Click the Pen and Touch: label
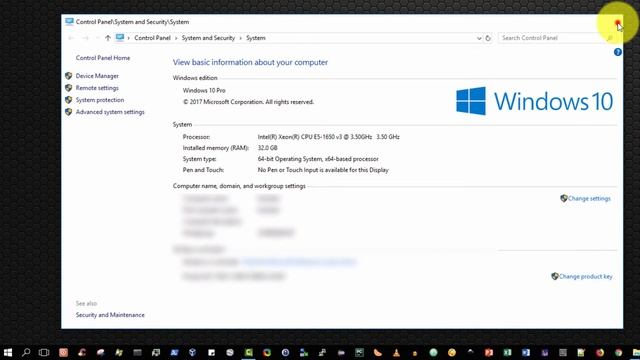The width and height of the screenshot is (640, 360). pos(203,170)
